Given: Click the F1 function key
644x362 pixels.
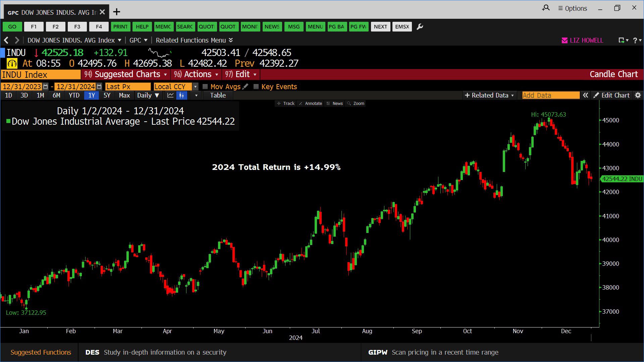Looking at the screenshot, I should pos(34,27).
